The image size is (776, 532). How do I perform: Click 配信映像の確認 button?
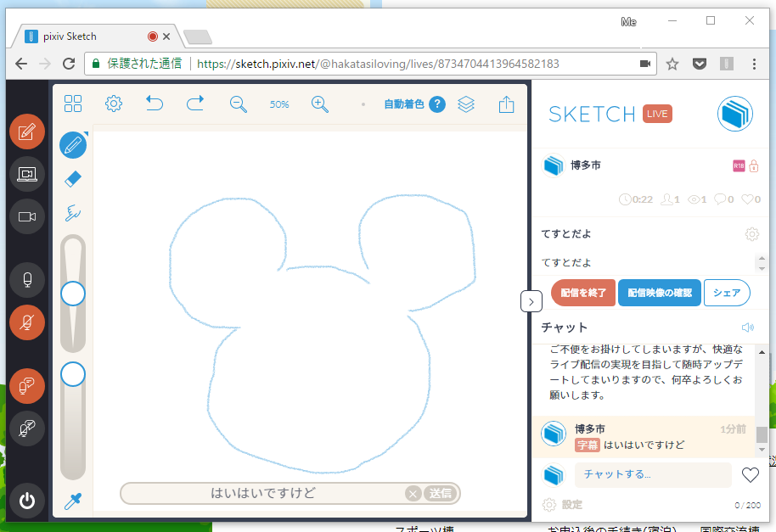pyautogui.click(x=659, y=293)
